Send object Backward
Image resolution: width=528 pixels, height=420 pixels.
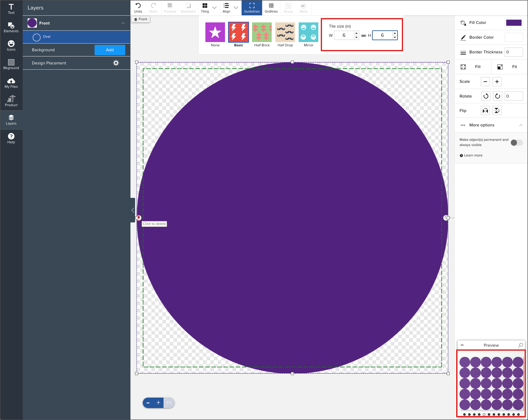(x=188, y=8)
